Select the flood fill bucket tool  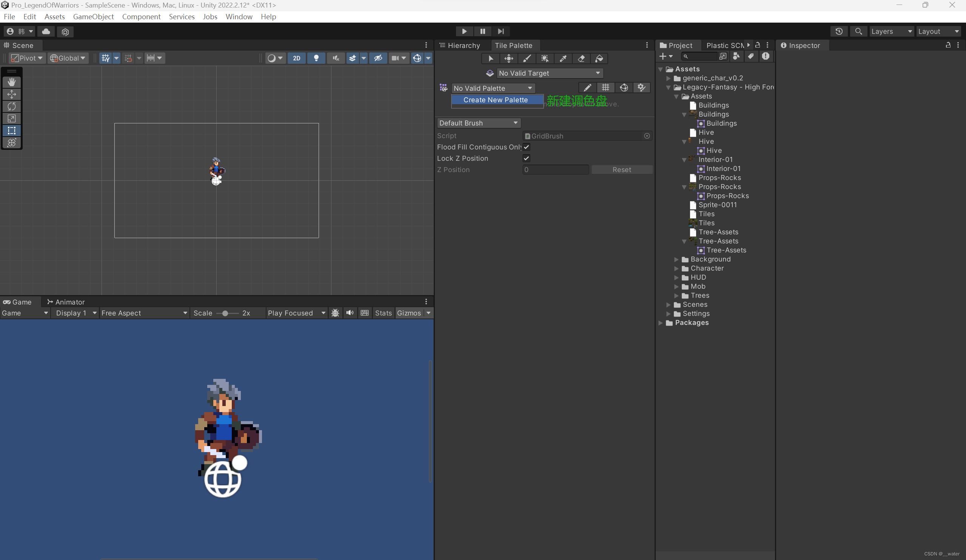[599, 58]
